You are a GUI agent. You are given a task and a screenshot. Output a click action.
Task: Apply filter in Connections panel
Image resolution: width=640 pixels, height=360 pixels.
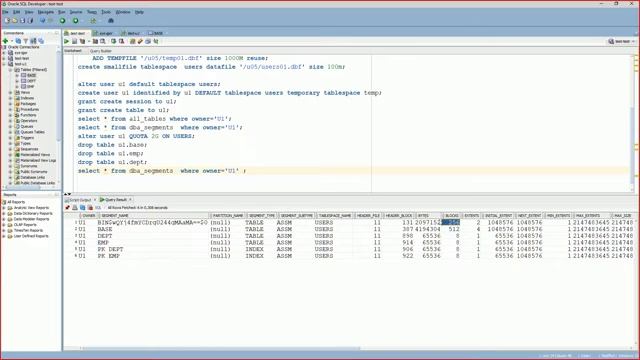pos(26,41)
